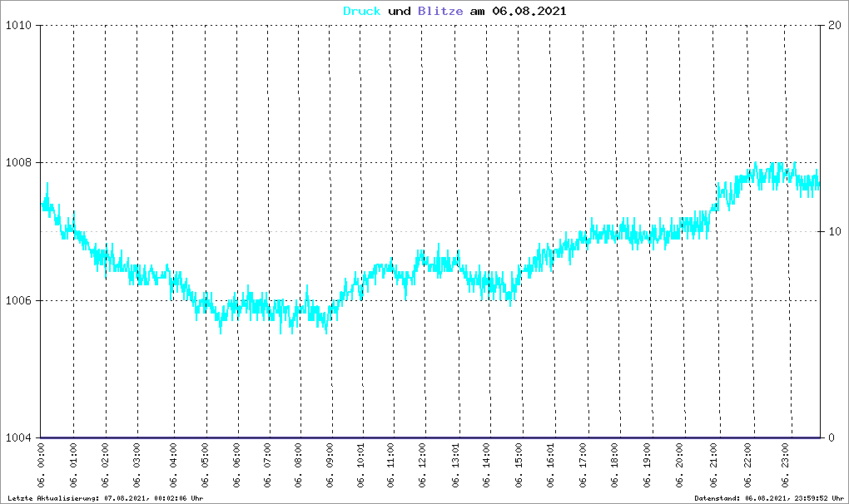This screenshot has width=849, height=504.
Task: Click the '06. 02:00' time axis label
Action: 105,466
